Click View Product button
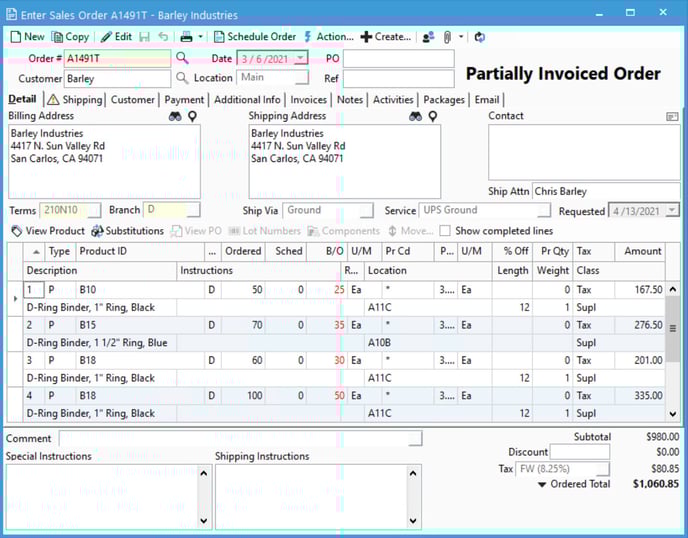This screenshot has height=538, width=688. (48, 231)
